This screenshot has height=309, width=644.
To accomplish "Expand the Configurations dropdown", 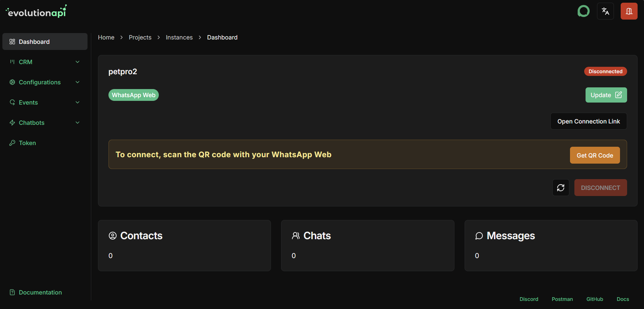I will 77,82.
